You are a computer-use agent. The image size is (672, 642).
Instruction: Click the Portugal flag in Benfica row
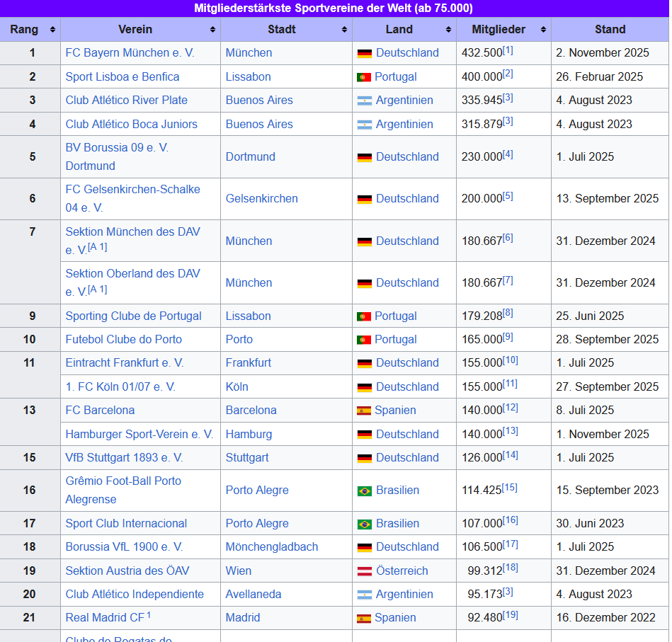364,78
